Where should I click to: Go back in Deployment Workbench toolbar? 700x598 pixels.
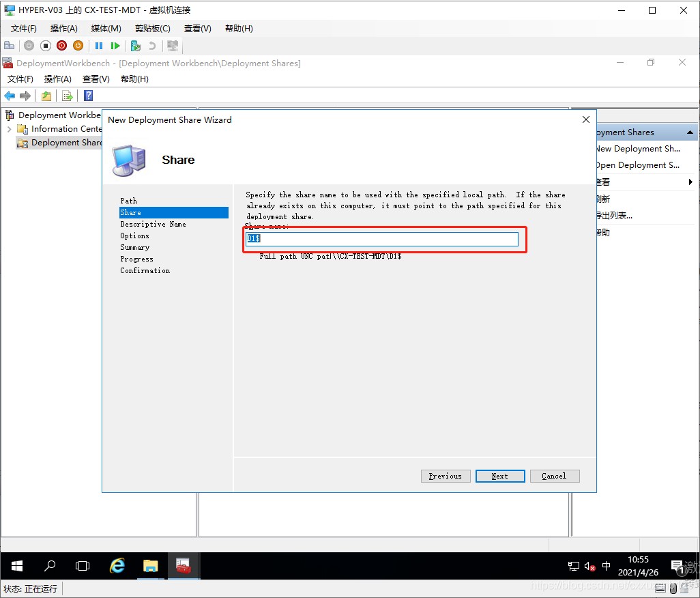tap(10, 96)
